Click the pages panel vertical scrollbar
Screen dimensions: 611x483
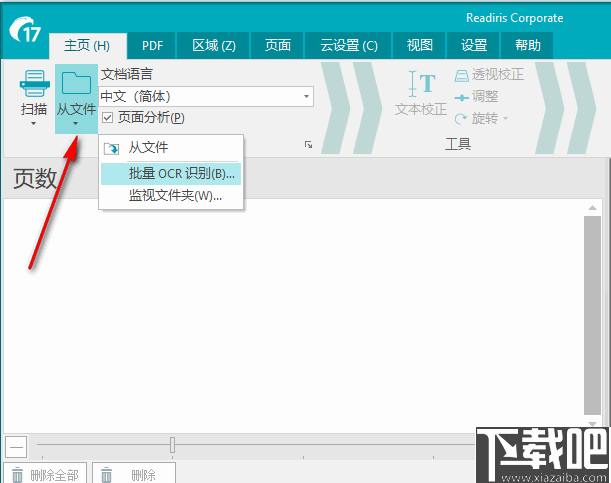coord(592,316)
